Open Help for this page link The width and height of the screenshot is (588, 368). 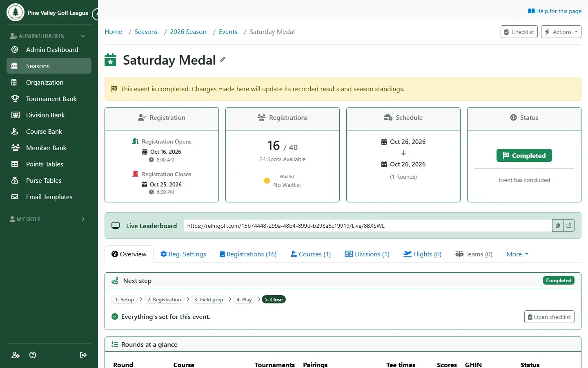pos(555,11)
